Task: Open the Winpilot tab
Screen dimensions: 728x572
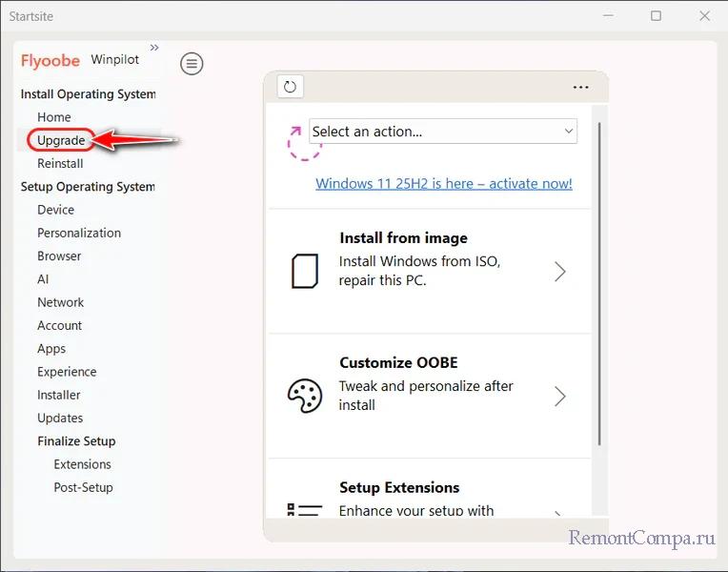Action: [x=114, y=60]
